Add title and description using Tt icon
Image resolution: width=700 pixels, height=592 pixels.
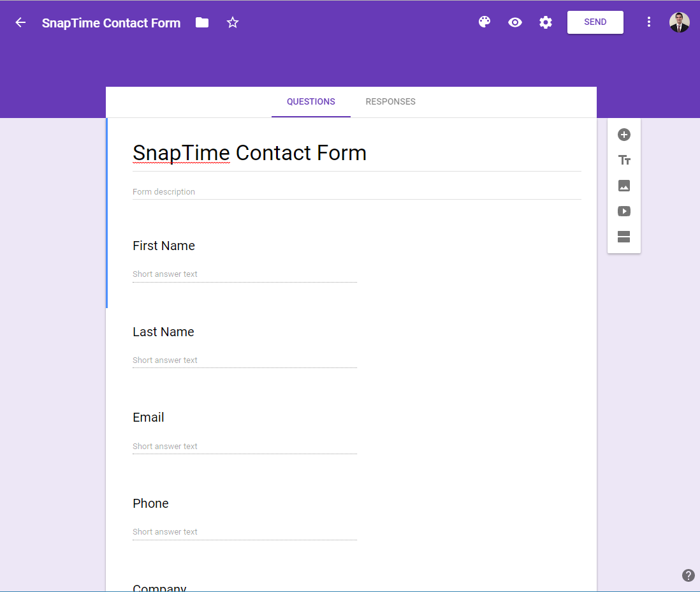coord(623,160)
